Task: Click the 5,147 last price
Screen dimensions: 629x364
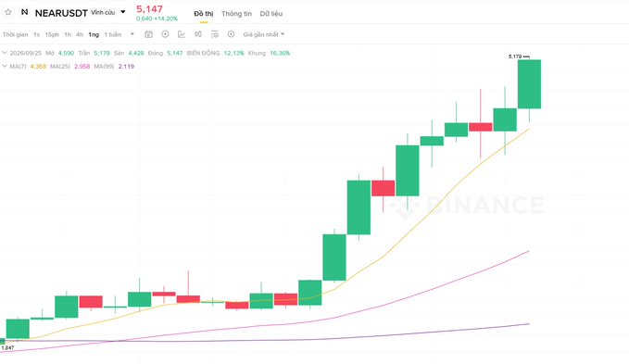Action: [x=149, y=9]
